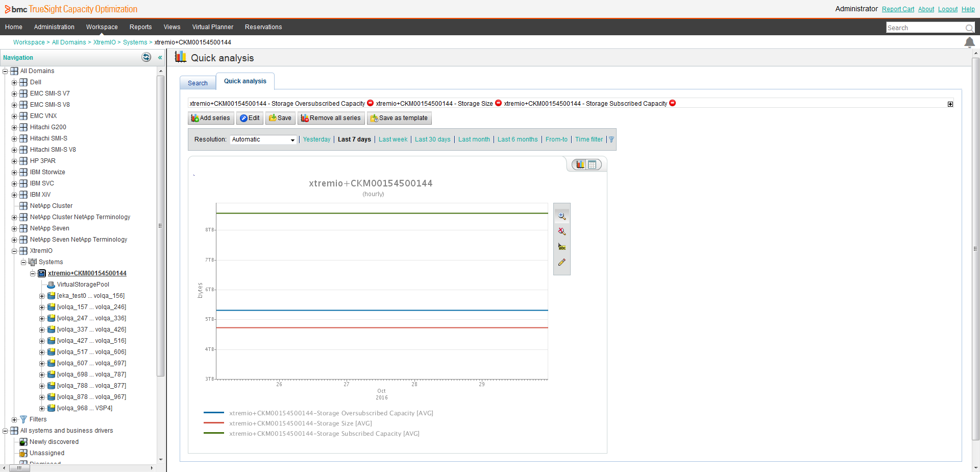Open the Report Cart link
The height and width of the screenshot is (472, 980).
click(898, 9)
